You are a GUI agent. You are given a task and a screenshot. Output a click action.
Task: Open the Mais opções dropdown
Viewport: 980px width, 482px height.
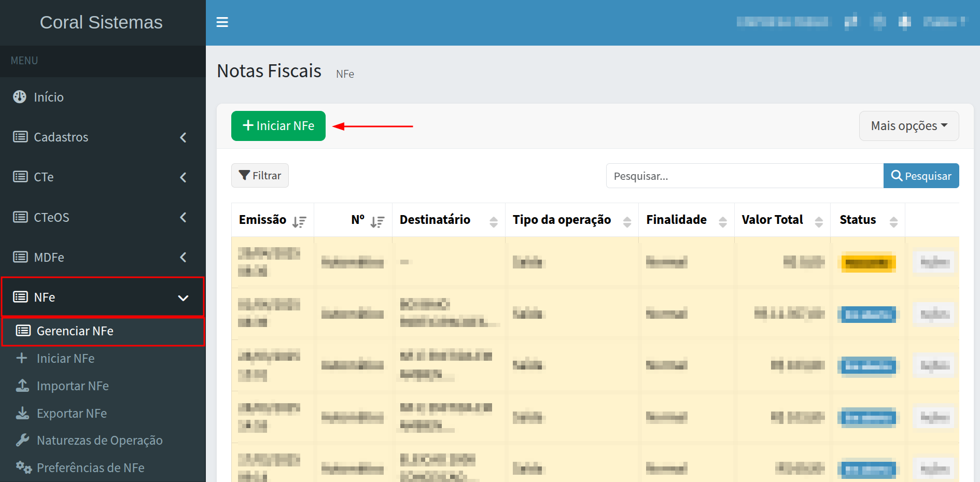pyautogui.click(x=908, y=126)
